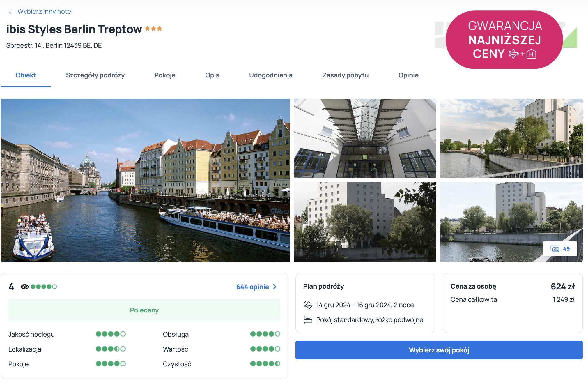Click the 1 249 zł total price
Image resolution: width=588 pixels, height=385 pixels.
click(564, 299)
